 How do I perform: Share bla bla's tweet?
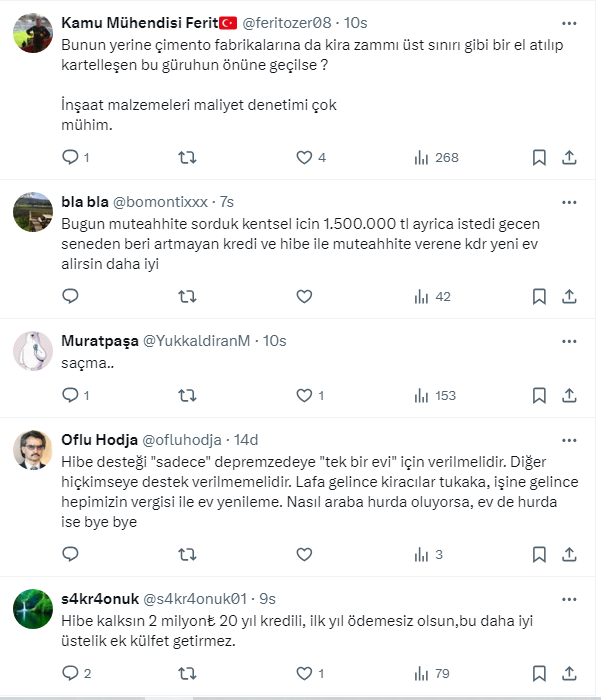569,296
